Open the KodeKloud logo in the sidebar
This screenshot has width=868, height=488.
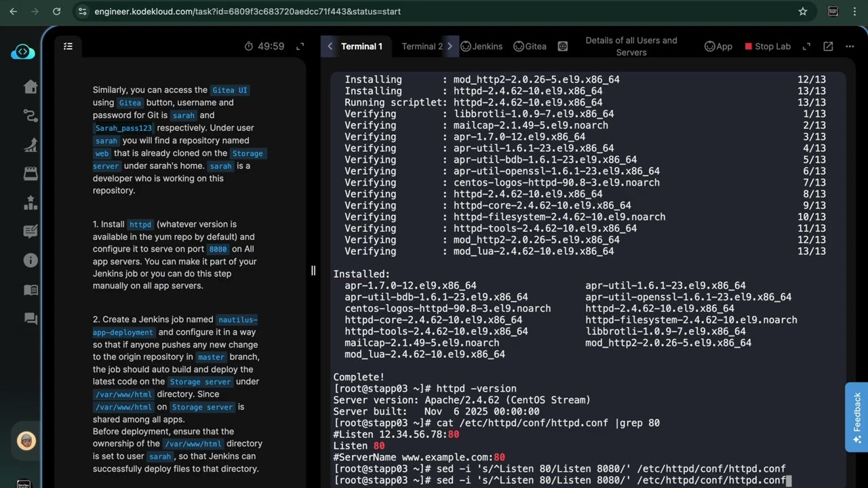(22, 52)
